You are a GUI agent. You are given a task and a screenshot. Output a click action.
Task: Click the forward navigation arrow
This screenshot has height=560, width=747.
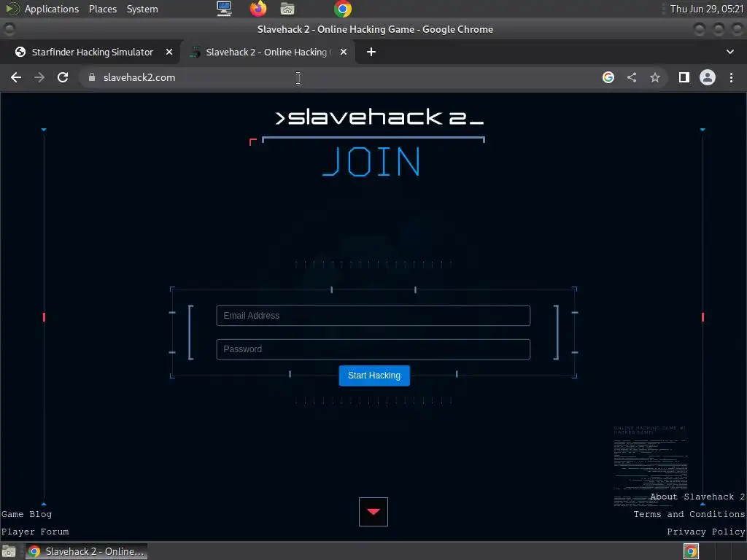click(39, 77)
